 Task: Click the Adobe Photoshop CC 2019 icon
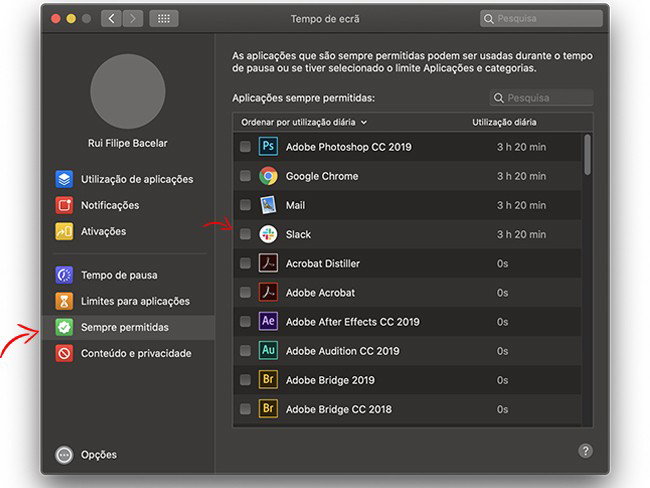[268, 147]
